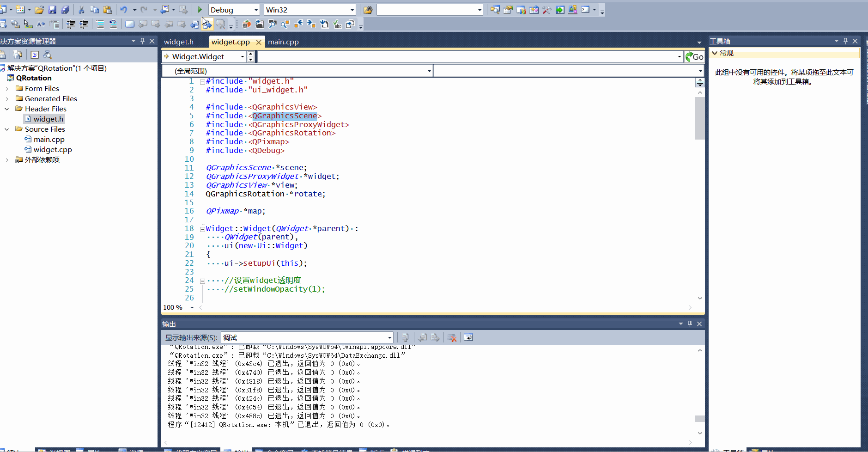
Task: Click Solution Explorer properties icon
Action: [3, 55]
